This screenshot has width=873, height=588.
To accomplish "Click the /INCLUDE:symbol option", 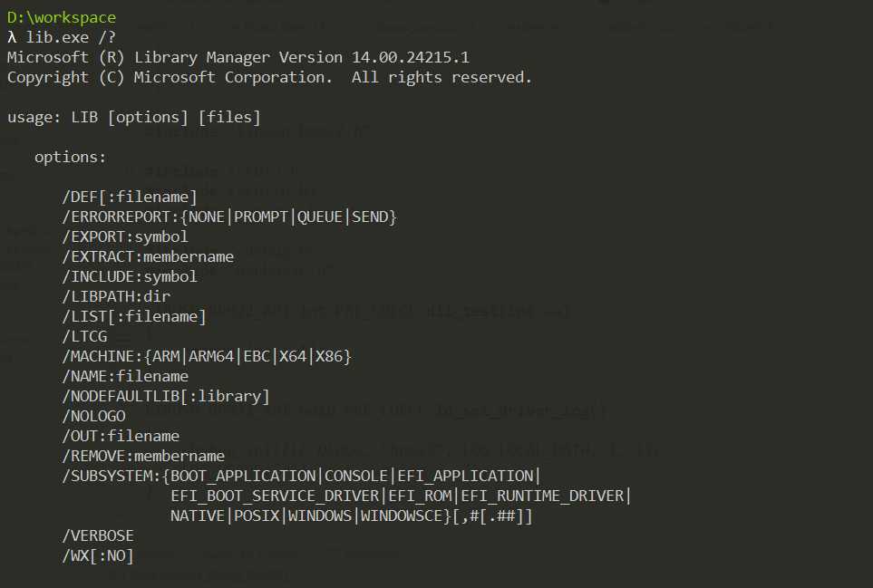I will click(130, 277).
